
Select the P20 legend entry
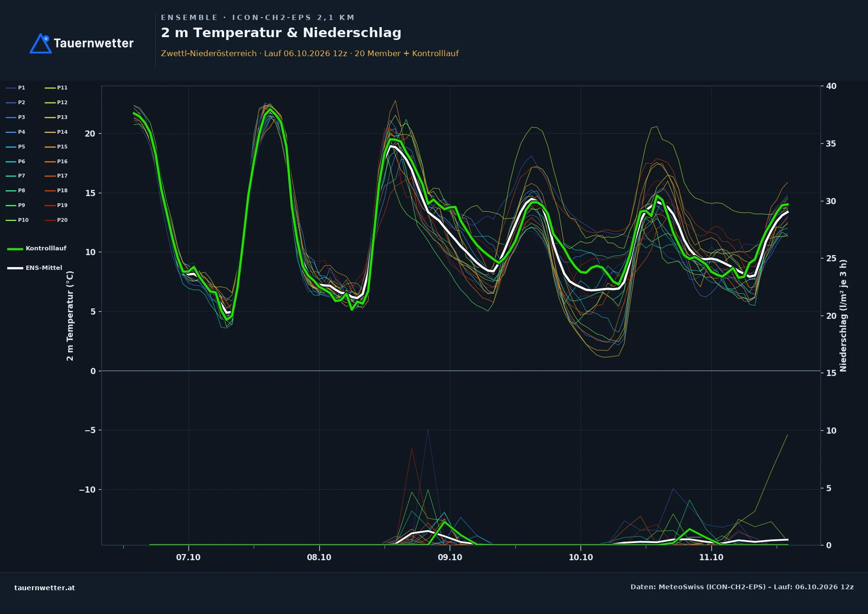tap(56, 220)
